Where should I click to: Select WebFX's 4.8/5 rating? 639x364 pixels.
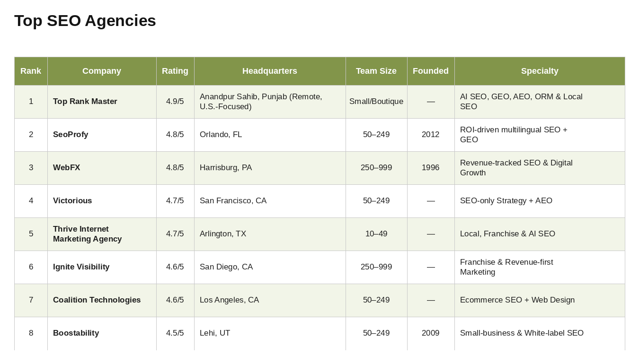coord(175,168)
